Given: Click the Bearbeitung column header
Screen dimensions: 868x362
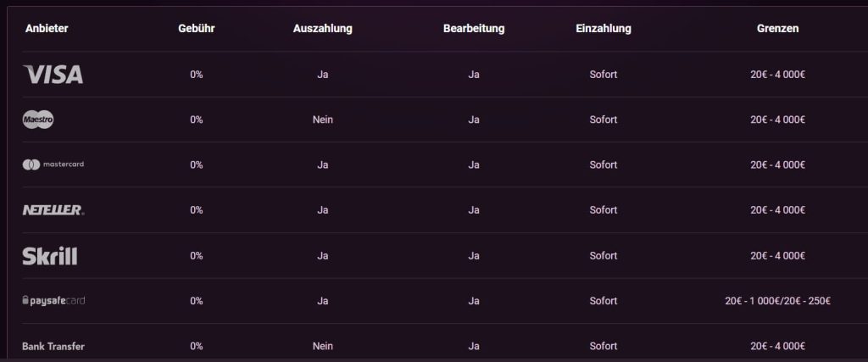Looking at the screenshot, I should point(474,28).
